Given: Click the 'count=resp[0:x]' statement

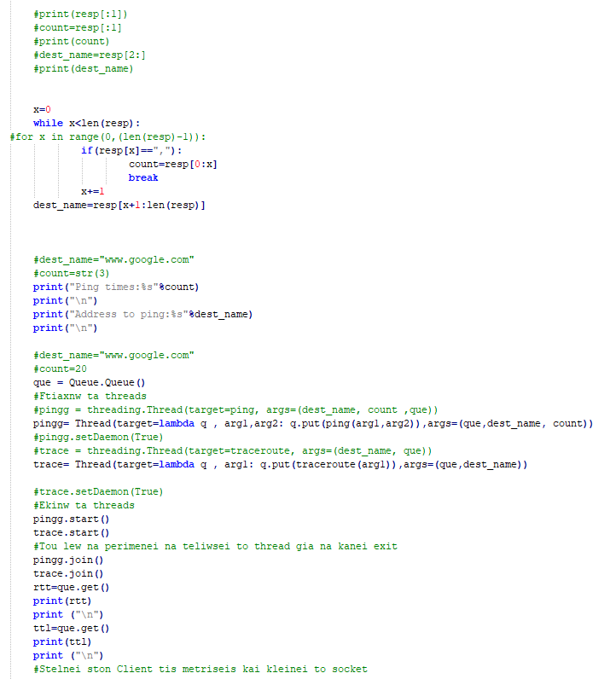Looking at the screenshot, I should point(172,164).
